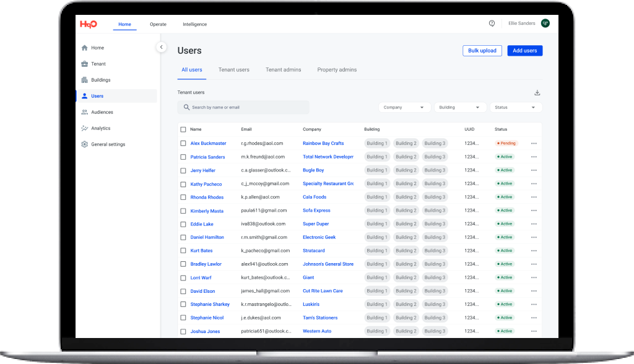Open the Building filter dropdown

(x=460, y=108)
